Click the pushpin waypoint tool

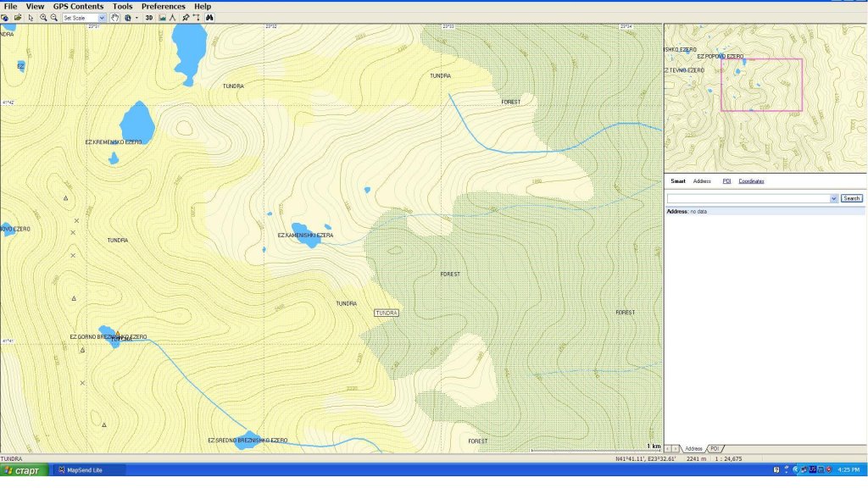pos(185,18)
